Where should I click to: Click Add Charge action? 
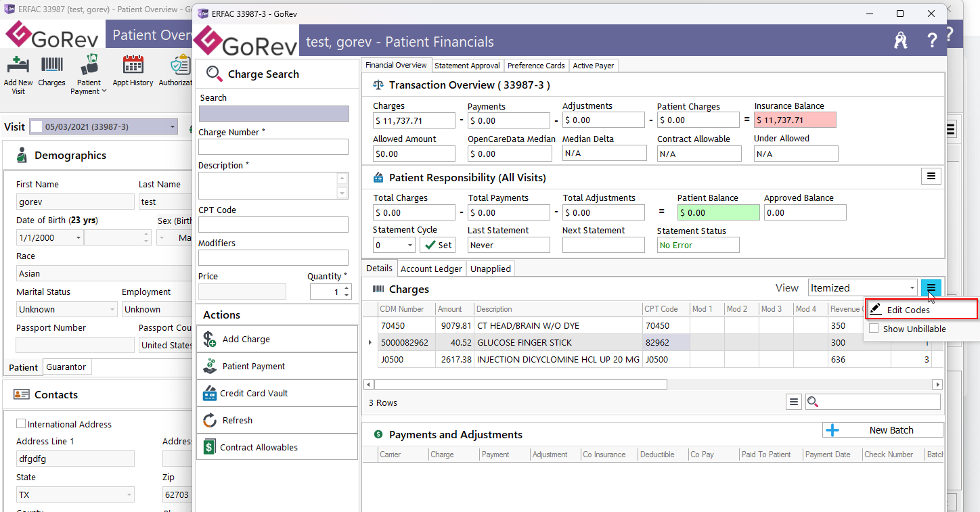(x=277, y=339)
